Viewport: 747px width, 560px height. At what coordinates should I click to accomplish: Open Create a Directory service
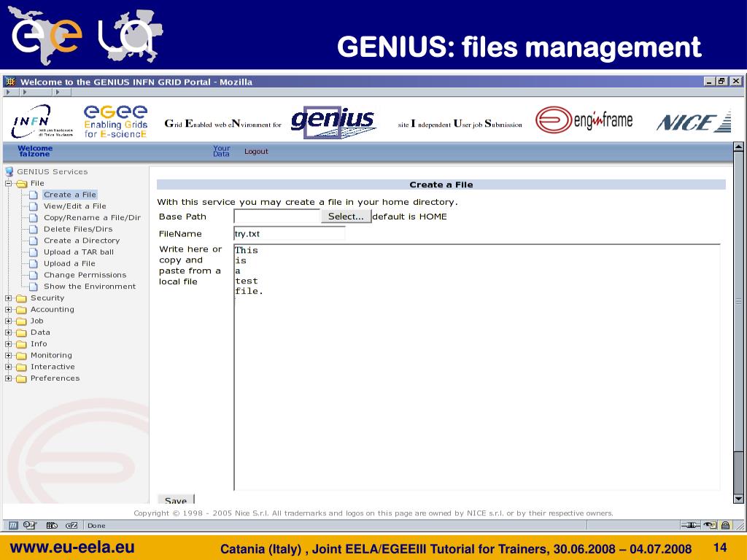point(82,241)
